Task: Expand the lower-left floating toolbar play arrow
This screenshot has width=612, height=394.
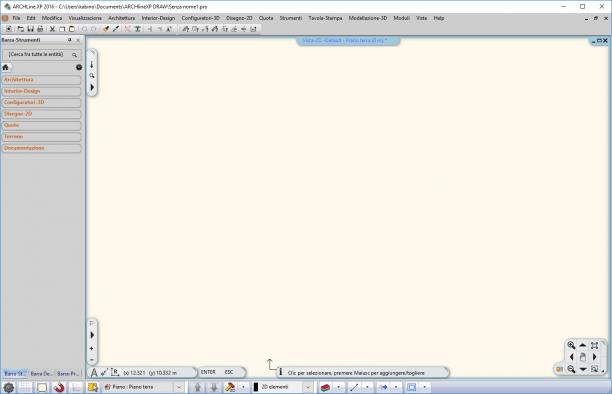Action: click(x=92, y=335)
